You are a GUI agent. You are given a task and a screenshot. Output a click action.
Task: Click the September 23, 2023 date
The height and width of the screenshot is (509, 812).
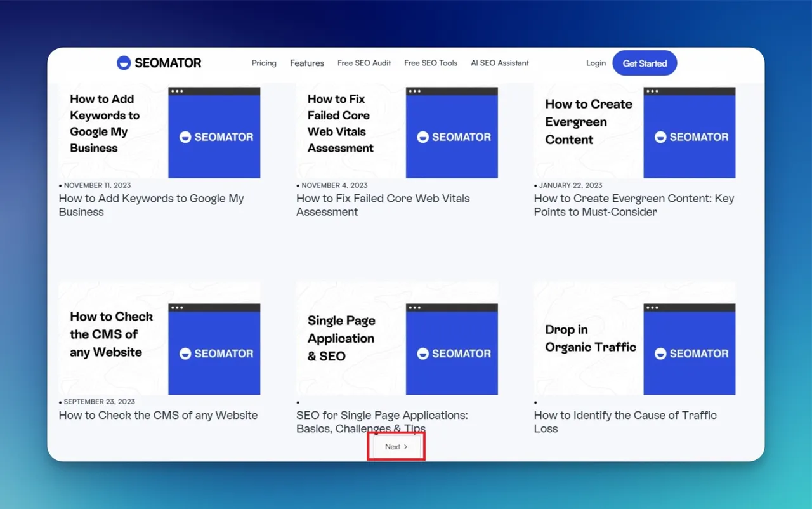(99, 402)
